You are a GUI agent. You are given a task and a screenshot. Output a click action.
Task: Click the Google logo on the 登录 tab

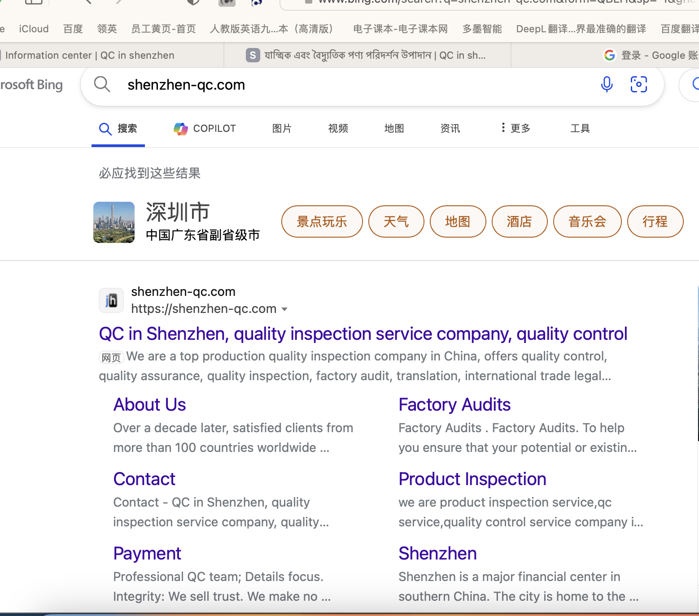[x=609, y=55]
